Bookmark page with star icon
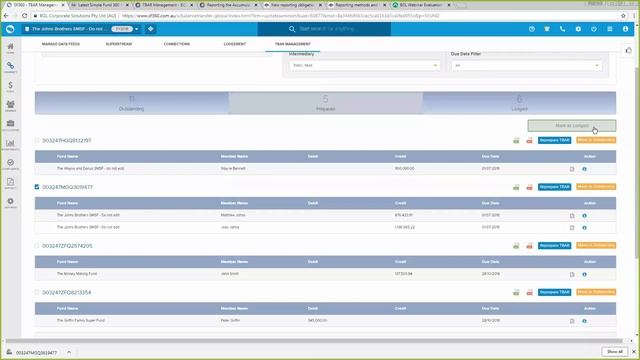This screenshot has width=640, height=360. coord(623,16)
